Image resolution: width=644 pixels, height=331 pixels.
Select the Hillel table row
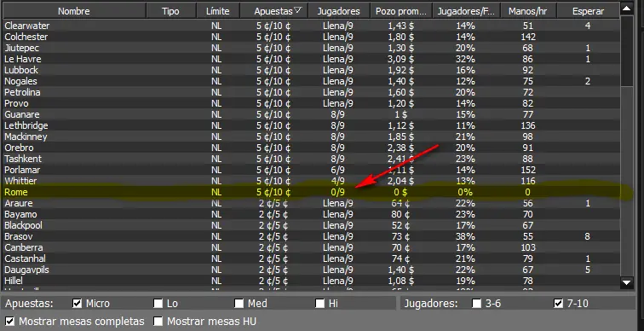[311, 281]
